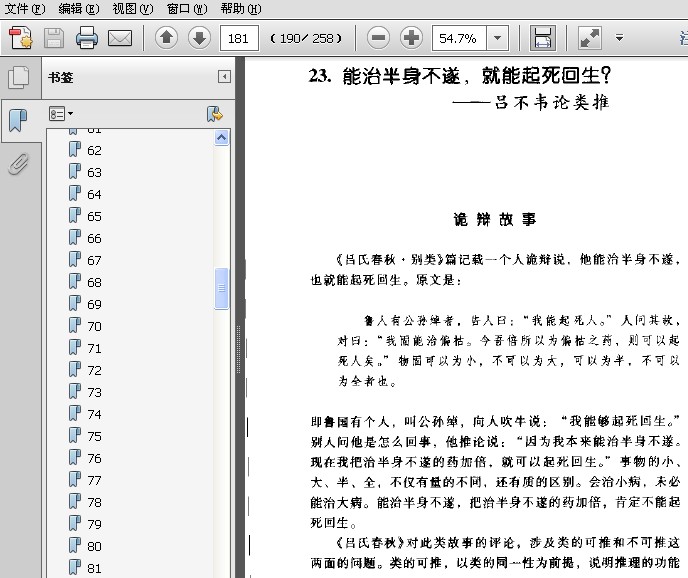Select bookmark 70 in the list
This screenshot has height=578, width=688.
94,326
